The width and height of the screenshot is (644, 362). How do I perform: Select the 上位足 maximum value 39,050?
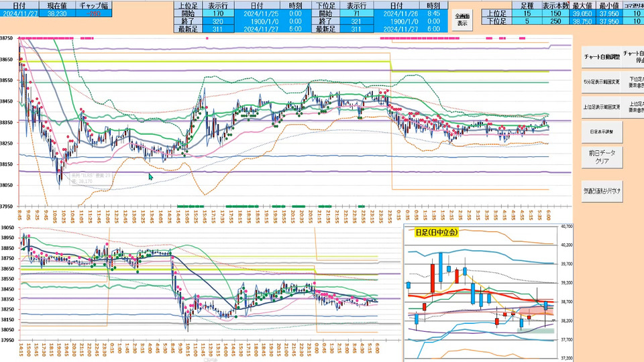[582, 13]
